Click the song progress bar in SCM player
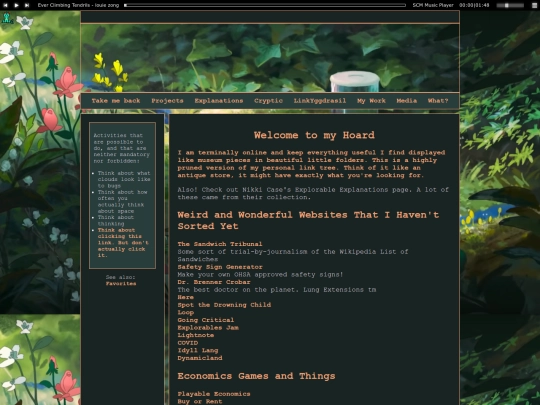Screen dimensions: 540x405 265,5
